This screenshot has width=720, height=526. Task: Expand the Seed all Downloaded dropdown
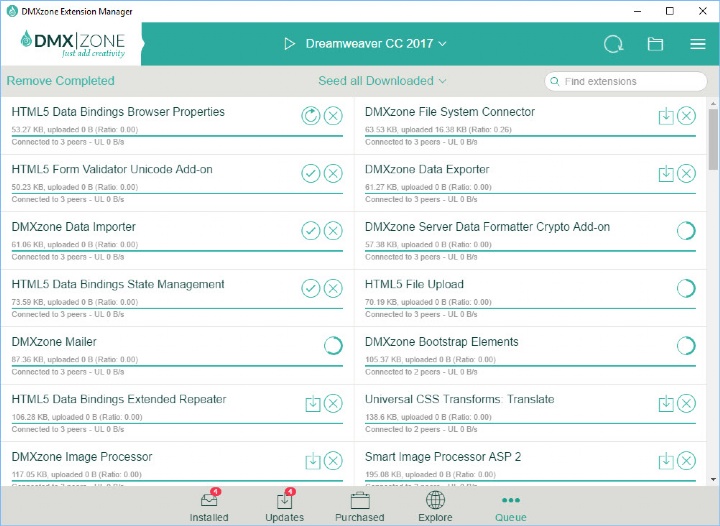pos(382,81)
